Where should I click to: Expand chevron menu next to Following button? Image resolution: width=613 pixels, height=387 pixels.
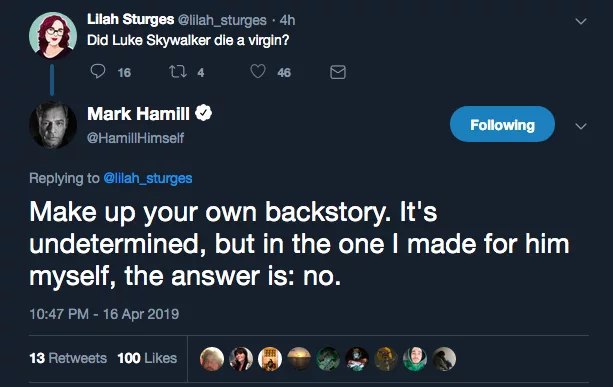(x=581, y=126)
